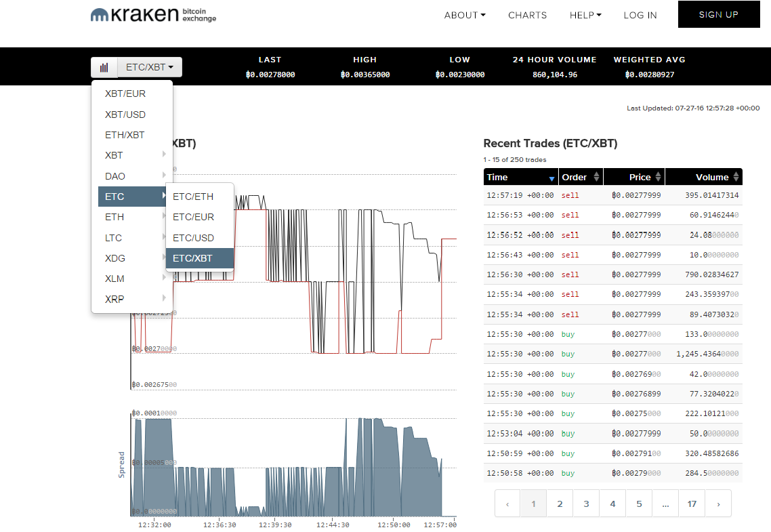Expand the ABOUT menu

[465, 15]
